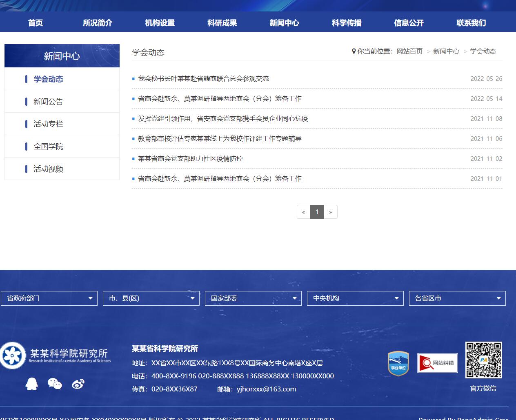
Task: Open the article 某某省商会党支部助力社区疫情防控
Action: click(x=190, y=159)
